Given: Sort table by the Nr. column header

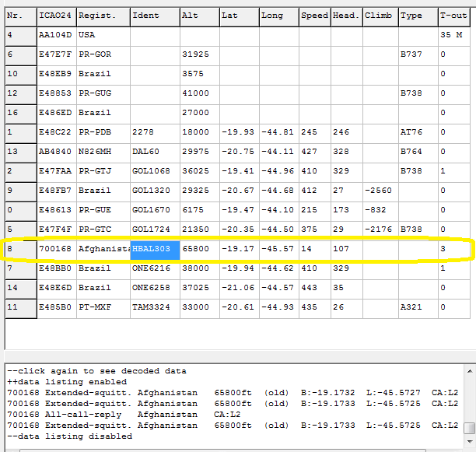Looking at the screenshot, I should click(20, 16).
